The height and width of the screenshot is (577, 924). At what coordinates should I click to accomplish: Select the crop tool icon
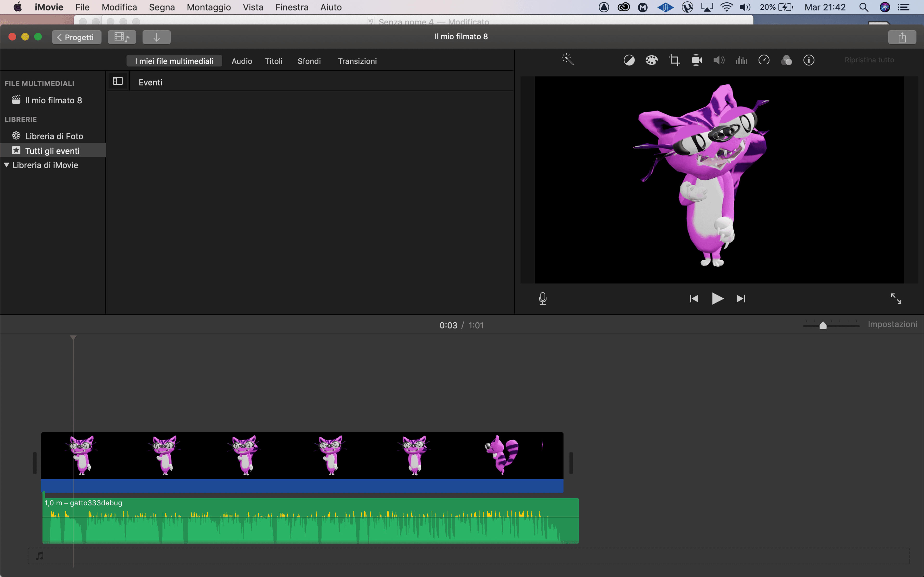click(674, 60)
